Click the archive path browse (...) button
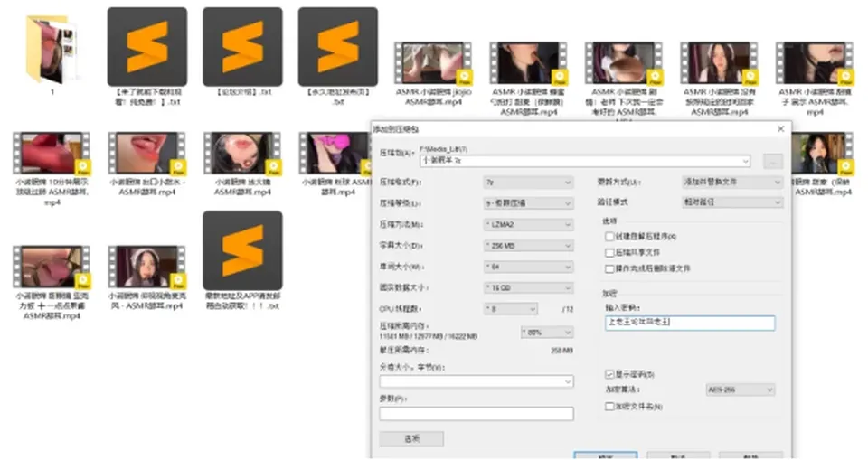 click(773, 161)
